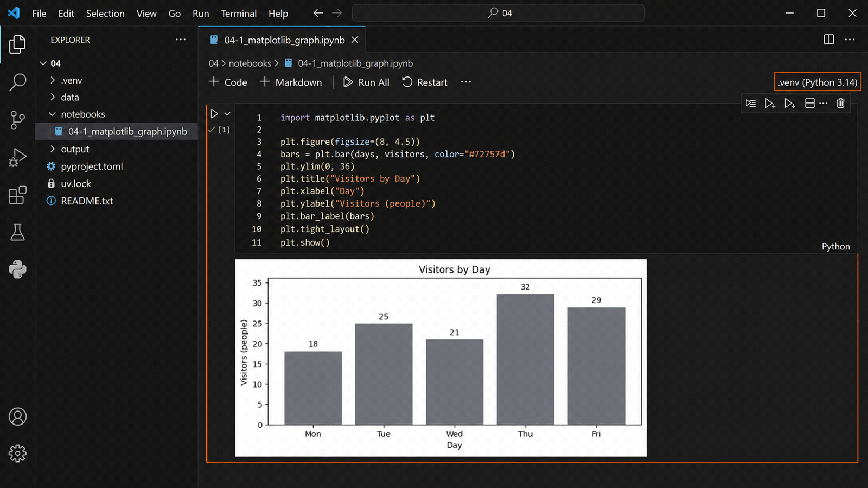Open the Run and Debug view
868x488 pixels.
point(17,157)
